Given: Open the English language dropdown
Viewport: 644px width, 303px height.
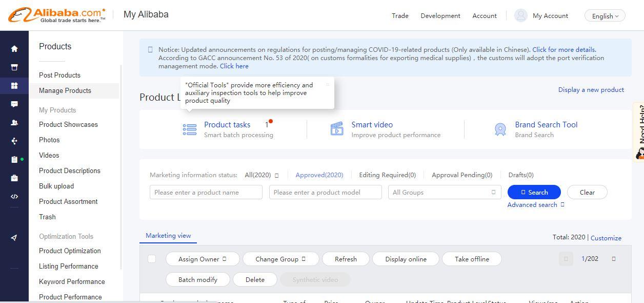Looking at the screenshot, I should pos(604,15).
